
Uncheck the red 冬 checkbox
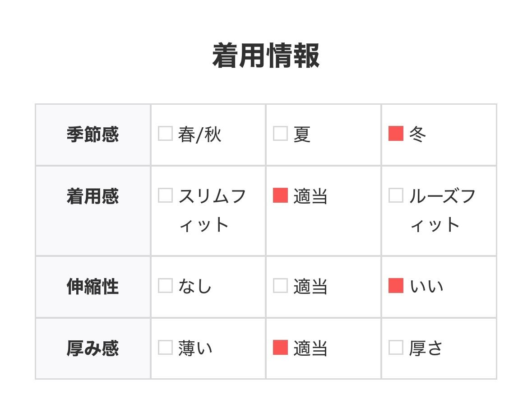[x=396, y=134]
